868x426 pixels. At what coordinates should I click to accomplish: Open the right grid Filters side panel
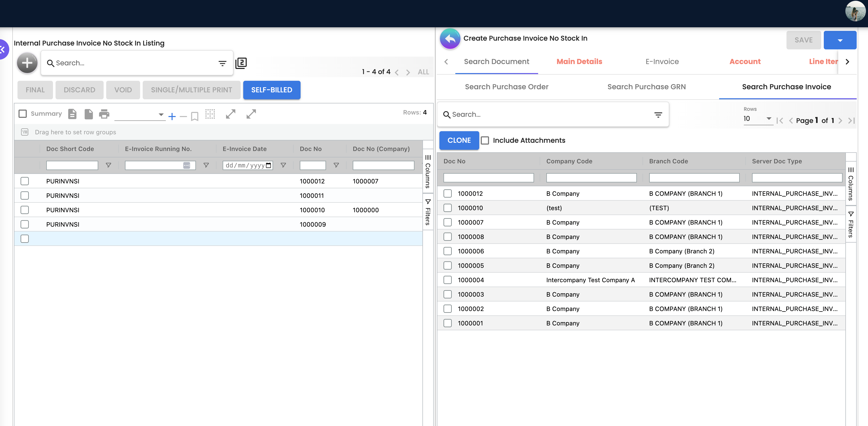[x=851, y=225]
